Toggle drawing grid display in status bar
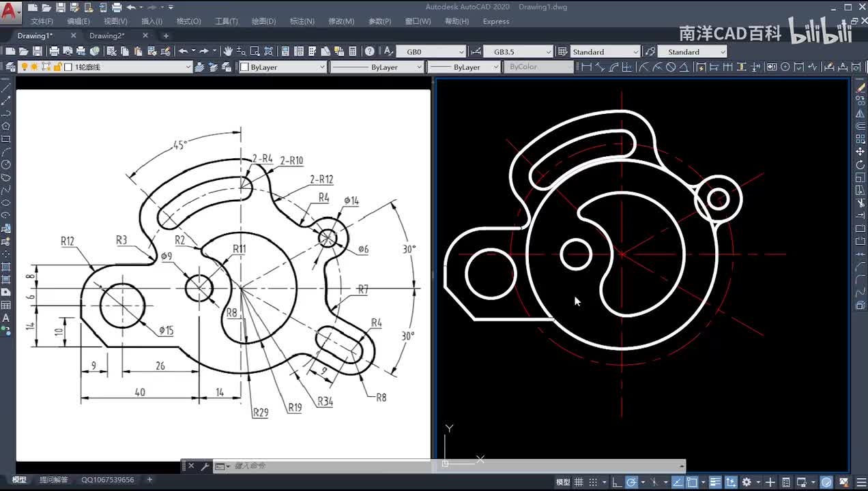The width and height of the screenshot is (868, 491). point(579,482)
